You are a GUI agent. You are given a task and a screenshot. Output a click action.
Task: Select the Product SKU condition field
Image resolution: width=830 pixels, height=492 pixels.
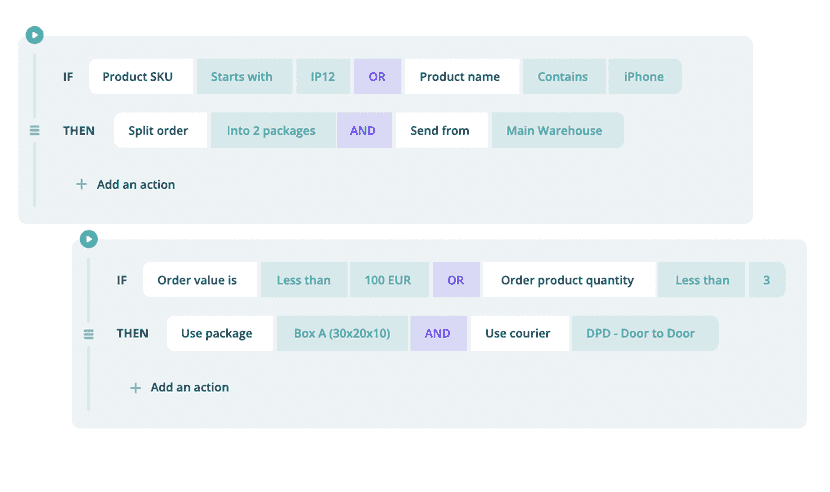click(x=140, y=77)
